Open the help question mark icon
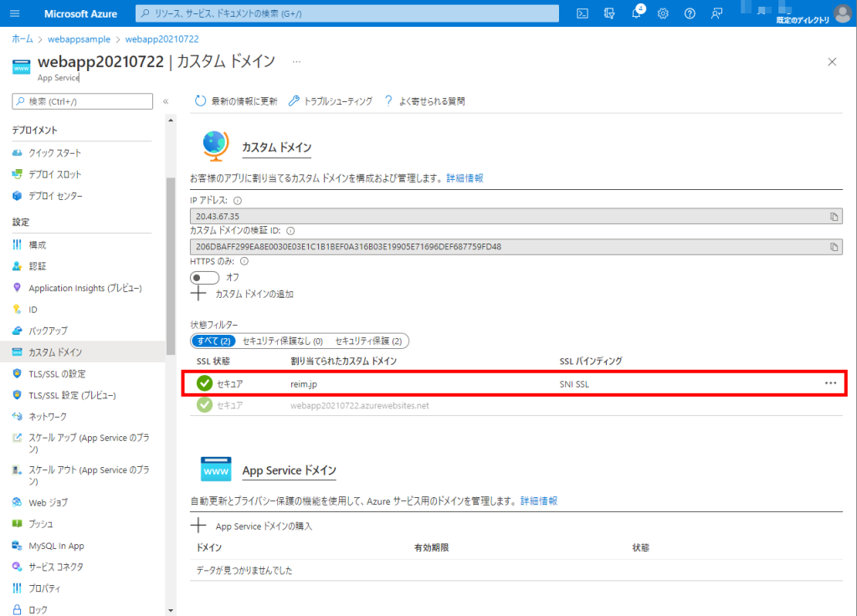Screen dimensions: 857x616 coord(690,13)
